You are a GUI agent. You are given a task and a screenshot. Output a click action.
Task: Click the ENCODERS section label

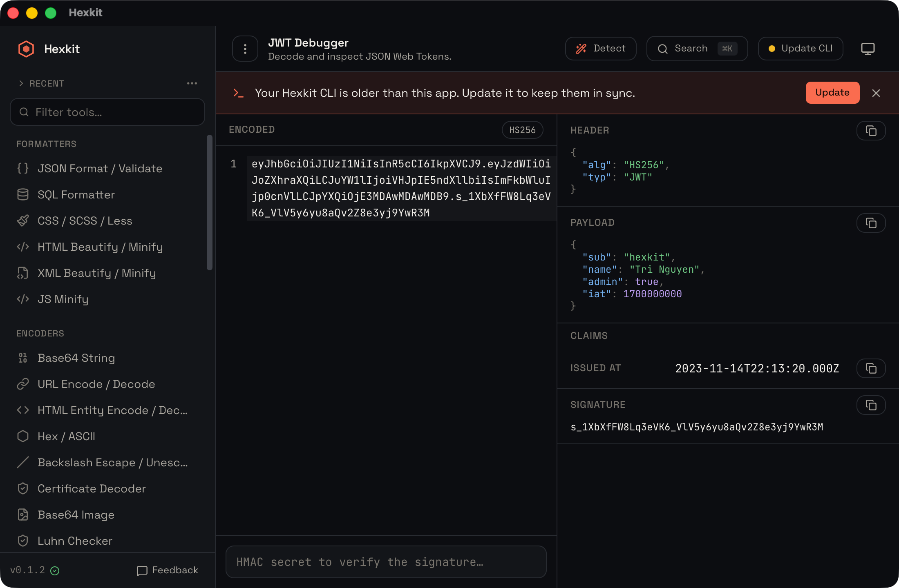tap(40, 333)
